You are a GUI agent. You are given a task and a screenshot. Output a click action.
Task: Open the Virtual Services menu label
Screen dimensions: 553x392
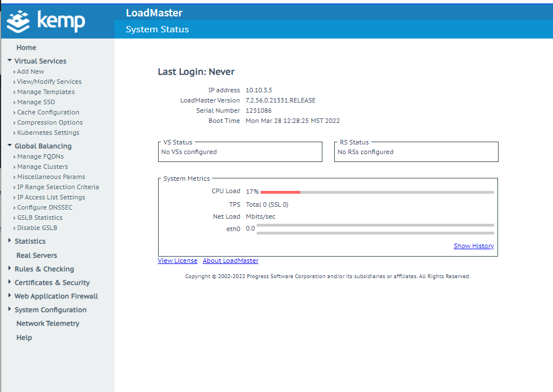click(40, 61)
